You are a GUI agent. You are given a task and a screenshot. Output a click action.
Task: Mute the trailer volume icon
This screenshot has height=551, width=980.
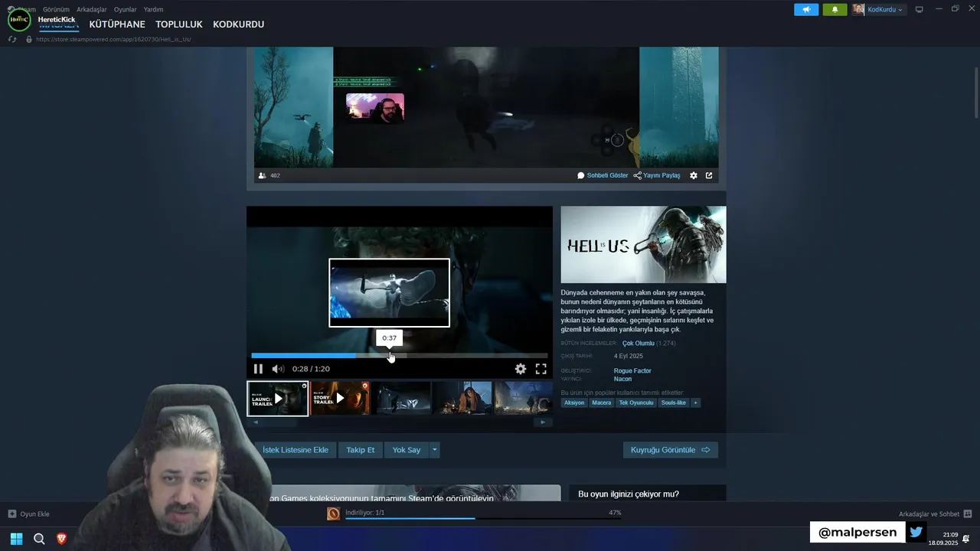pos(278,369)
